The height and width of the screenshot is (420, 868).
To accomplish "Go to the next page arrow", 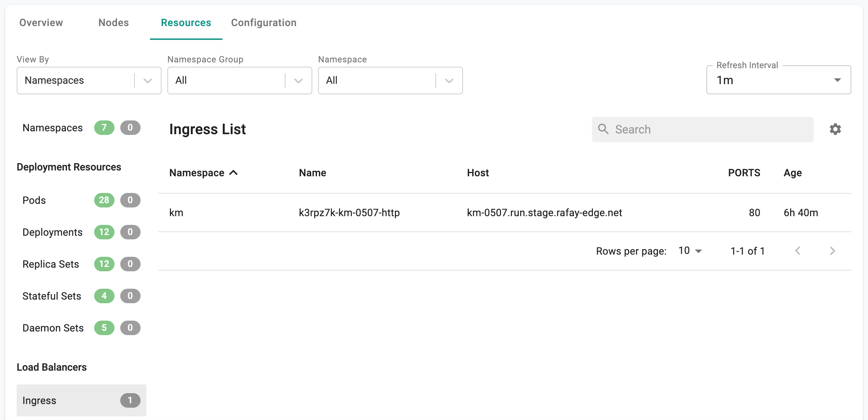I will click(x=832, y=251).
